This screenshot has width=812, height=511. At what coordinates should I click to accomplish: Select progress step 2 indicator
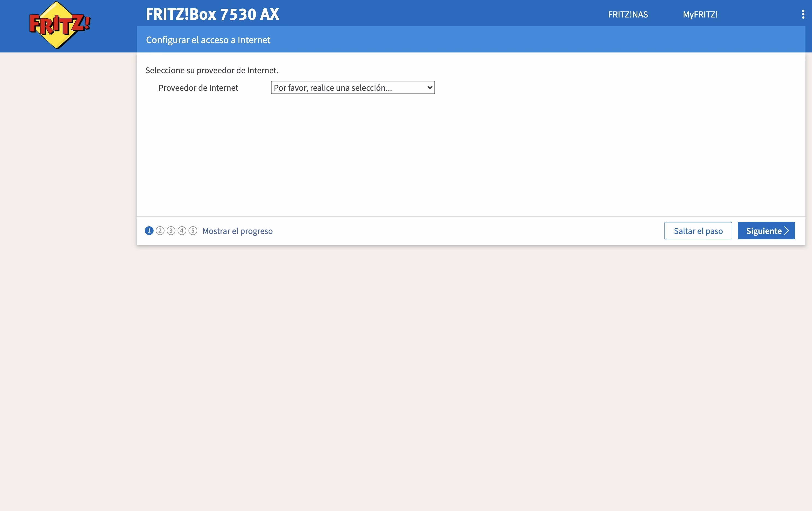[x=160, y=231]
